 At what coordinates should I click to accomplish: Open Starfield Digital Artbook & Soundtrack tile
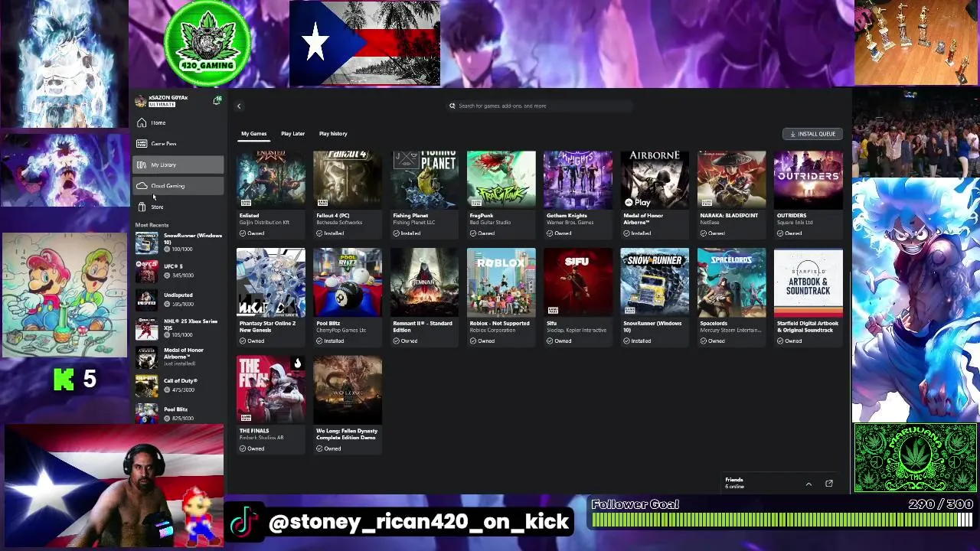click(808, 297)
